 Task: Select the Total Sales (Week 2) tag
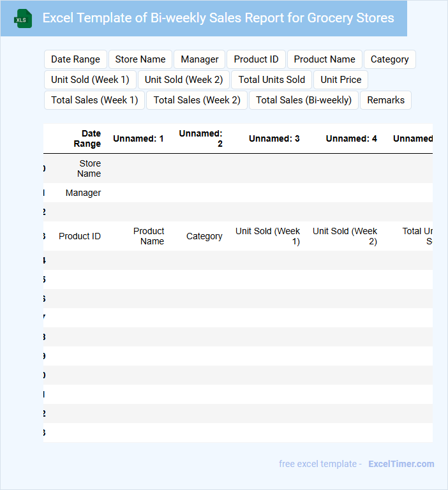[197, 100]
